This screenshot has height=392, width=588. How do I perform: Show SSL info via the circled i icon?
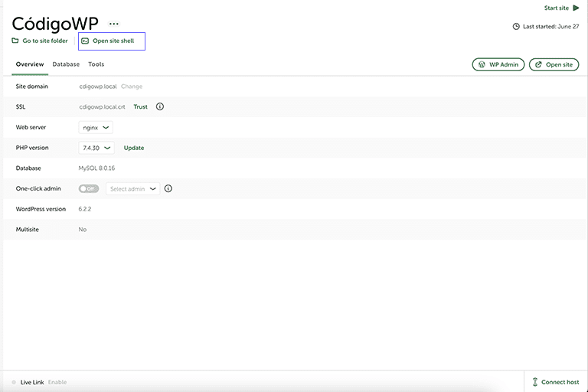160,106
